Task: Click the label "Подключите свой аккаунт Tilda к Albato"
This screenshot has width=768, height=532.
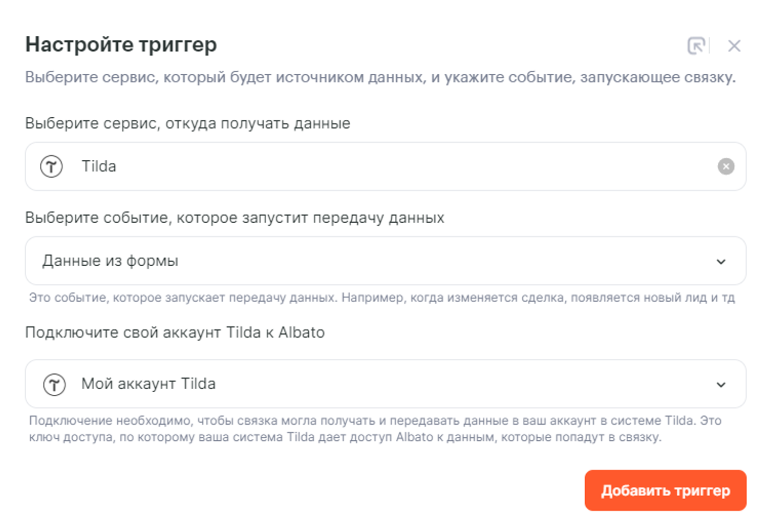Action: pyautogui.click(x=175, y=333)
